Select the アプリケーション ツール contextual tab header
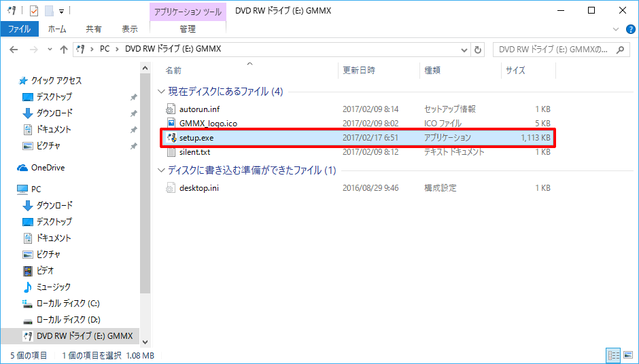The image size is (639, 364). click(188, 12)
